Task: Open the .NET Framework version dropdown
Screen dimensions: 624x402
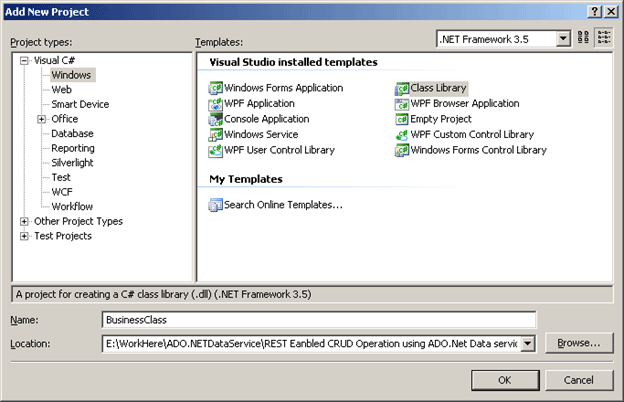Action: tap(563, 38)
